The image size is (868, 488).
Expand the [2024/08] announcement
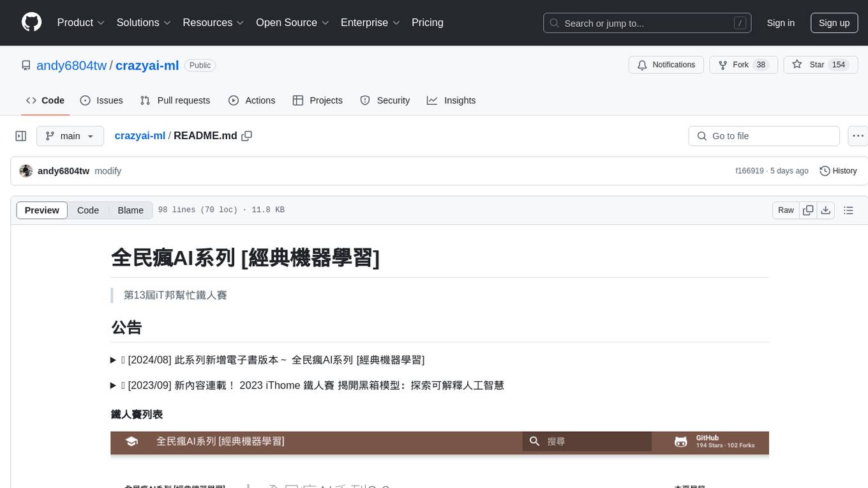click(267, 360)
